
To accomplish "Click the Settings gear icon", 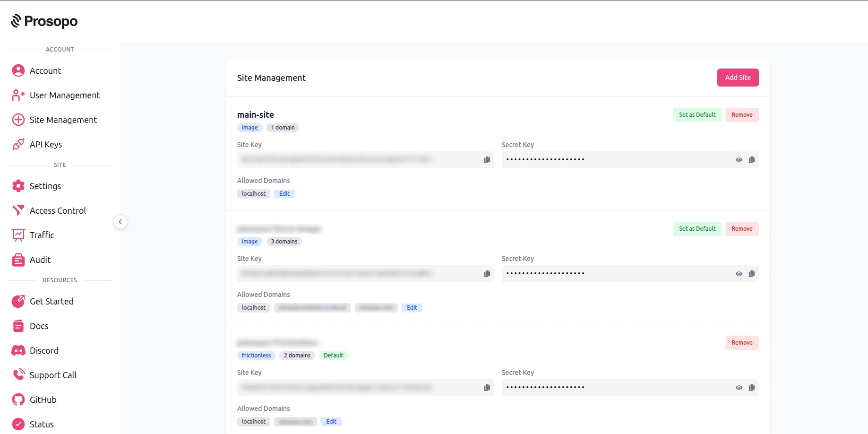I will (x=18, y=186).
